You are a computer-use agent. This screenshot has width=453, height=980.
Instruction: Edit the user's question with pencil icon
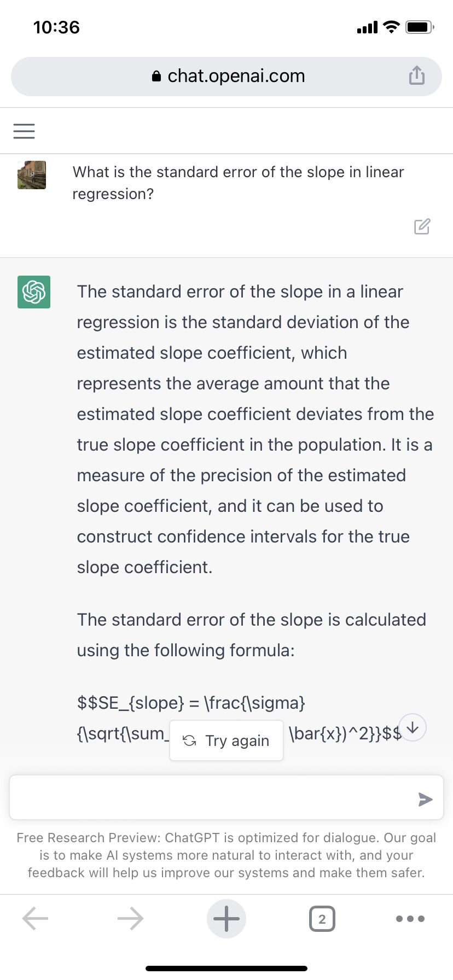tap(422, 226)
